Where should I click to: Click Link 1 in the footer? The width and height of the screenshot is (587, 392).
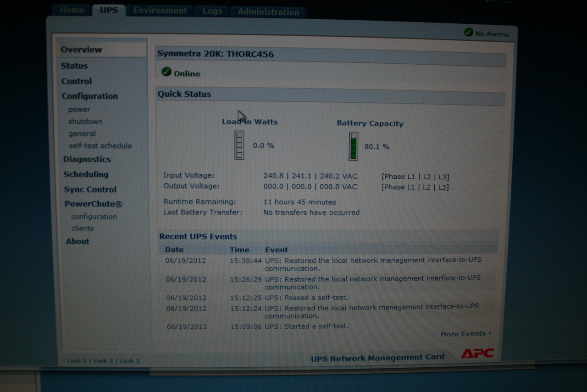click(x=76, y=361)
